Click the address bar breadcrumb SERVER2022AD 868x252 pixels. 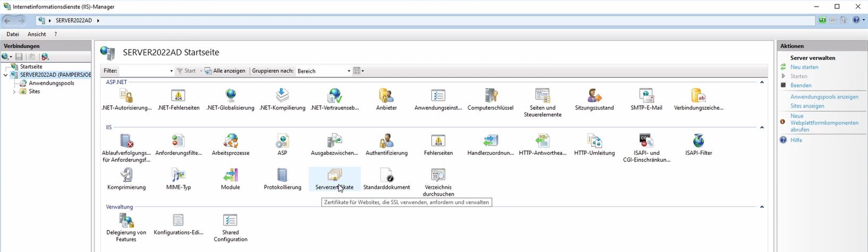point(74,20)
